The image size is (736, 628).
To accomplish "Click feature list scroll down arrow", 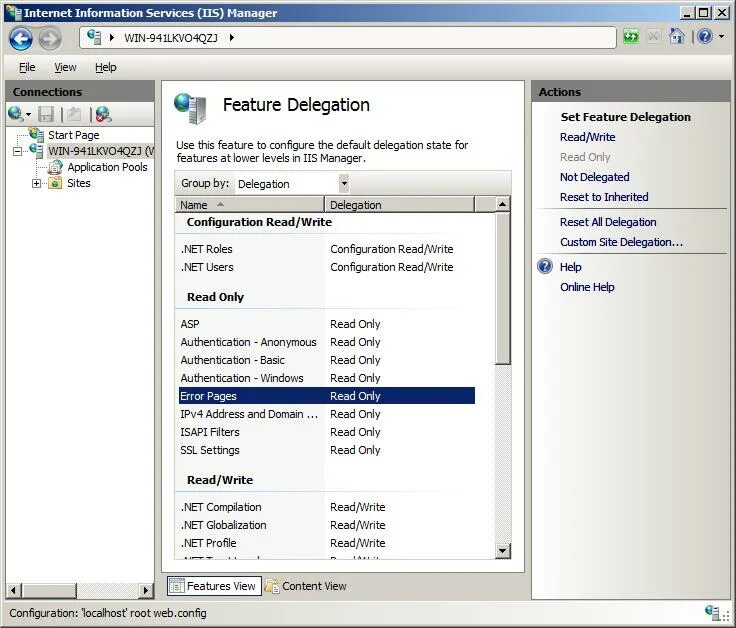I will tap(502, 551).
